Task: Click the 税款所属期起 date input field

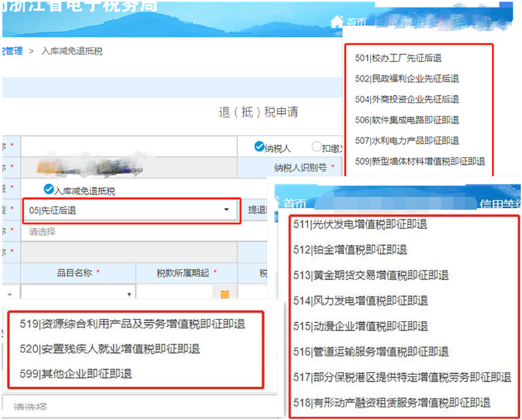Action: point(174,293)
